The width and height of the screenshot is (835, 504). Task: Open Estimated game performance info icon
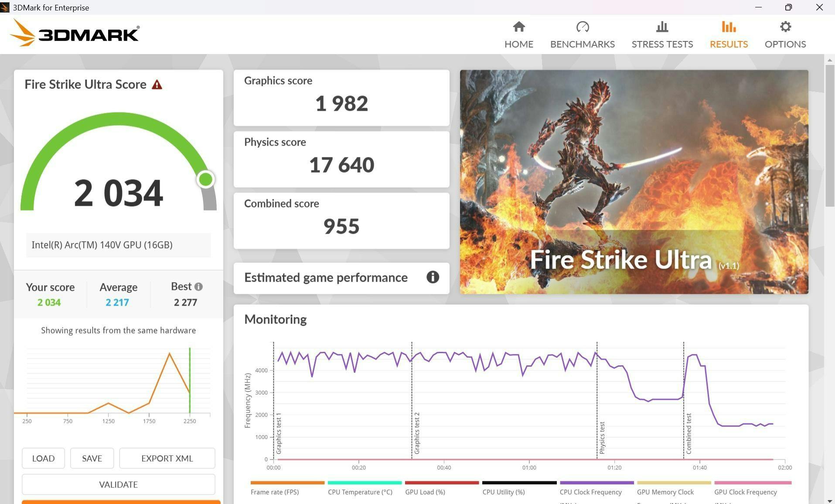pos(433,277)
